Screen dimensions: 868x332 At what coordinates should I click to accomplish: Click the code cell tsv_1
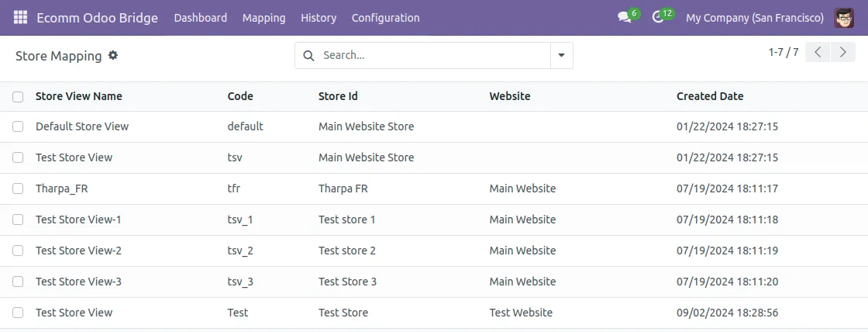click(240, 220)
